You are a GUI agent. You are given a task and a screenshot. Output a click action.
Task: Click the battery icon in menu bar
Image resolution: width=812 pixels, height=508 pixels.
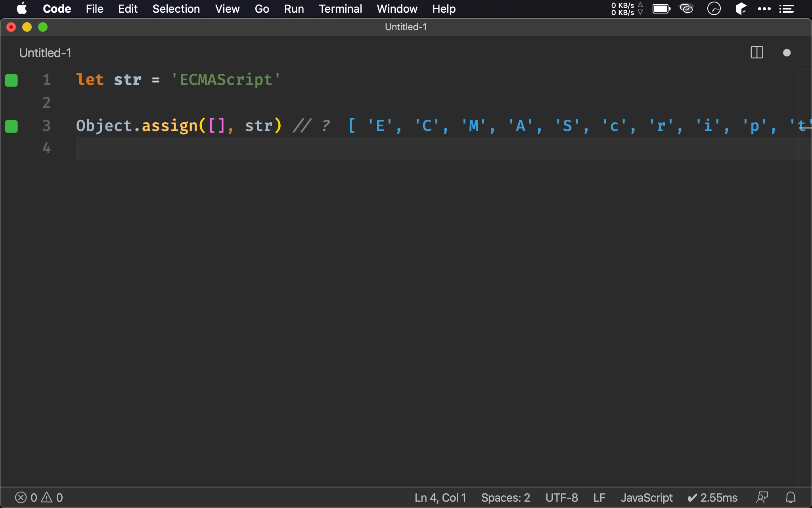coord(661,8)
